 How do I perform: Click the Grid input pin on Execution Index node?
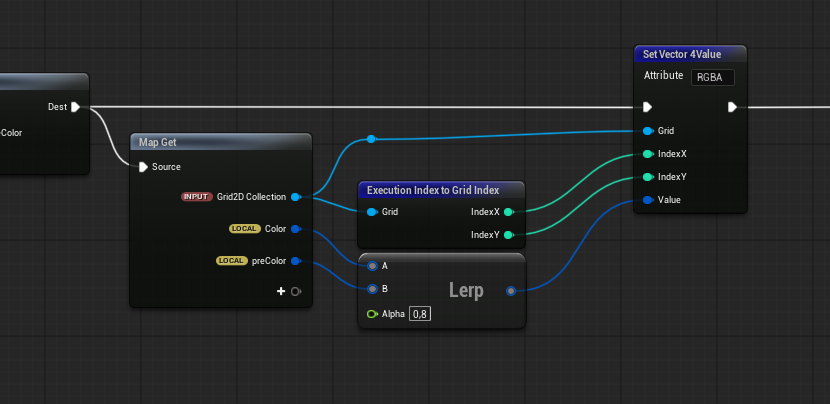(x=372, y=212)
